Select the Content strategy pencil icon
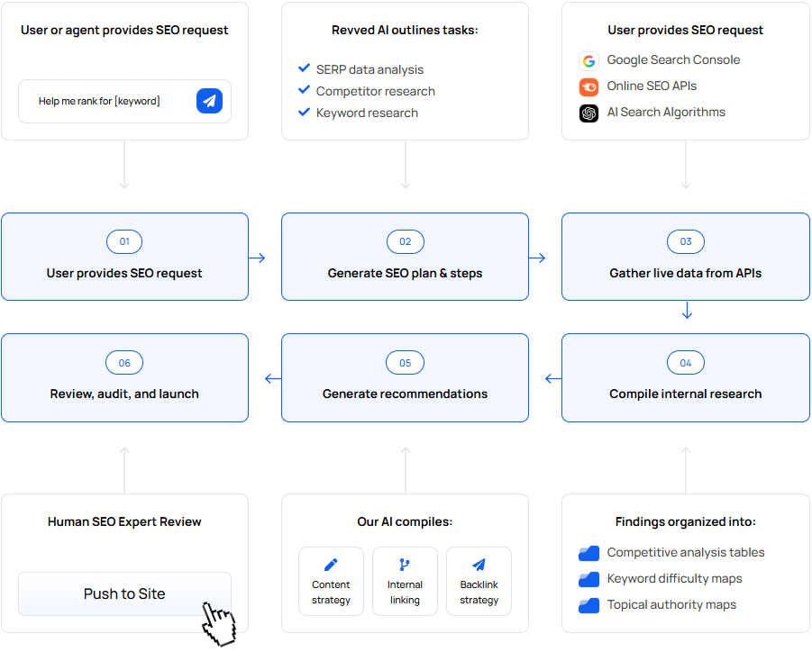812x661 pixels. point(331,565)
